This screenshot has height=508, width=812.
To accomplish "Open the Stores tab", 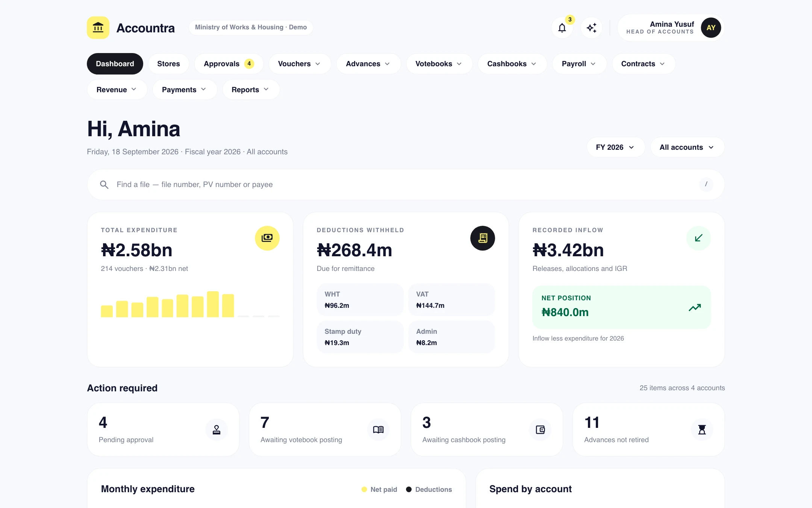I will tap(168, 64).
